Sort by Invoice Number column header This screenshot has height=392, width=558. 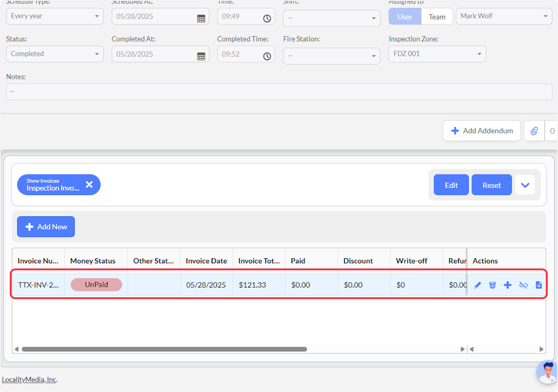[x=38, y=261]
